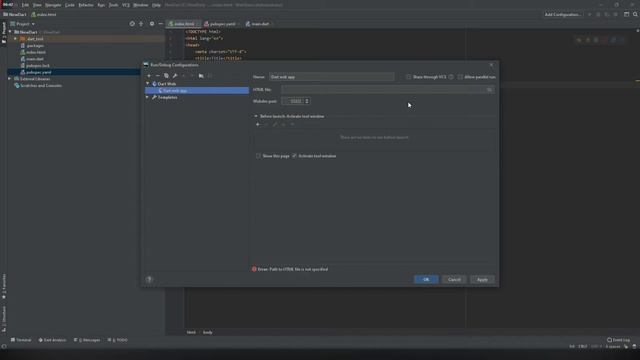This screenshot has width=640, height=360.
Task: Switch to pubspec.yaml editor tab
Action: click(x=222, y=24)
